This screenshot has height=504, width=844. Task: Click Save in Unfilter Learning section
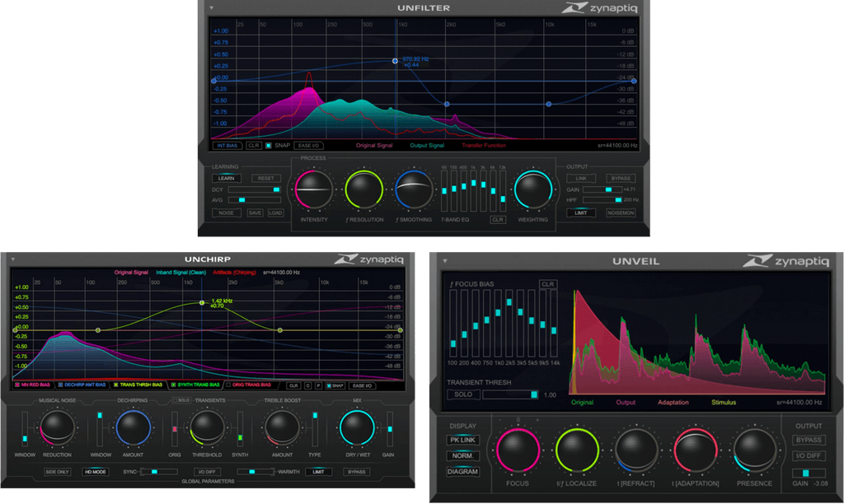coord(255,213)
